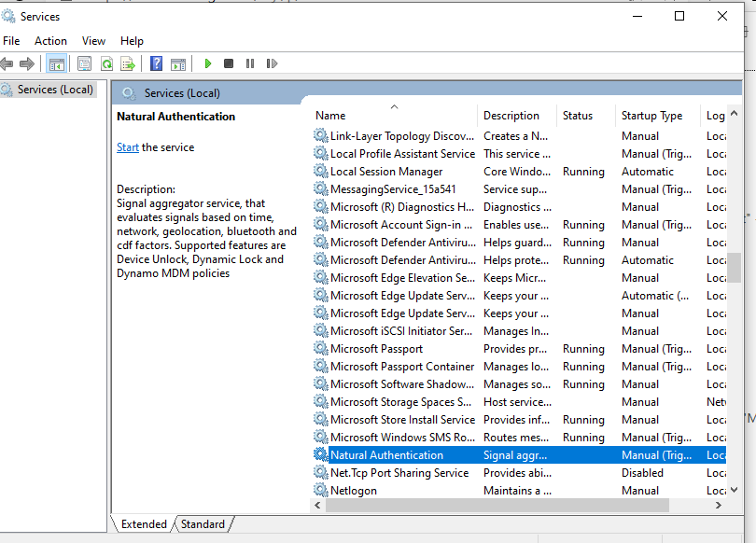The image size is (756, 543).
Task: Select Microsoft Edge Elevation Se... service
Action: (402, 278)
